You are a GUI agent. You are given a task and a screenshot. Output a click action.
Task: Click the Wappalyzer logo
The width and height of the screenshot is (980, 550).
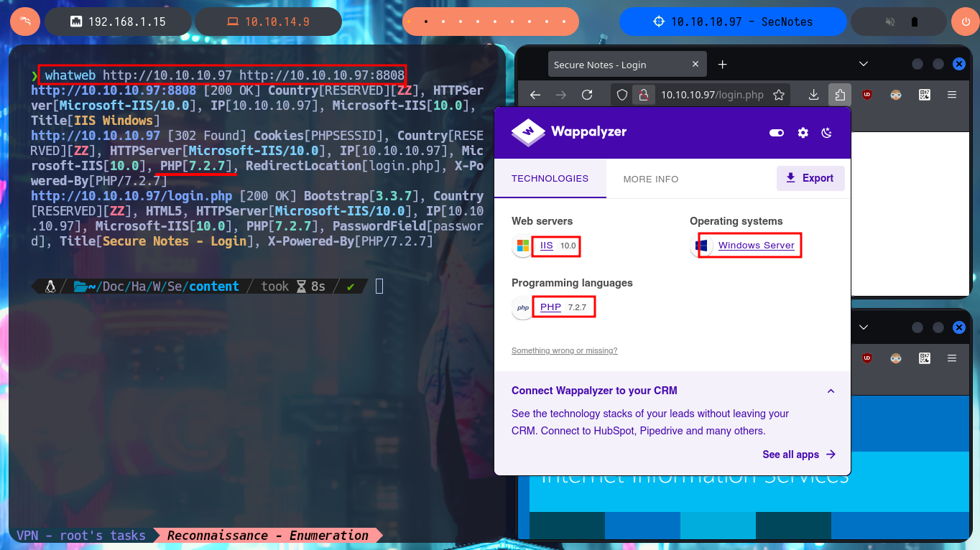[x=569, y=132]
